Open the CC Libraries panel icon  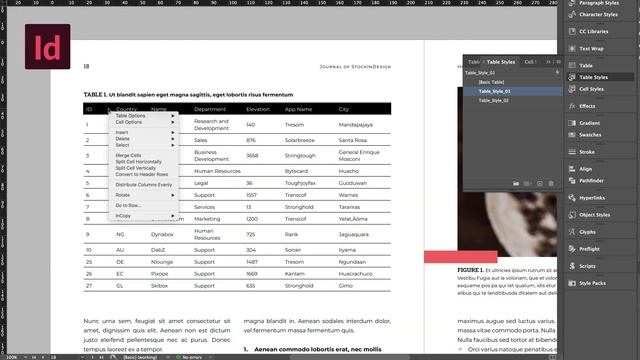pyautogui.click(x=572, y=31)
